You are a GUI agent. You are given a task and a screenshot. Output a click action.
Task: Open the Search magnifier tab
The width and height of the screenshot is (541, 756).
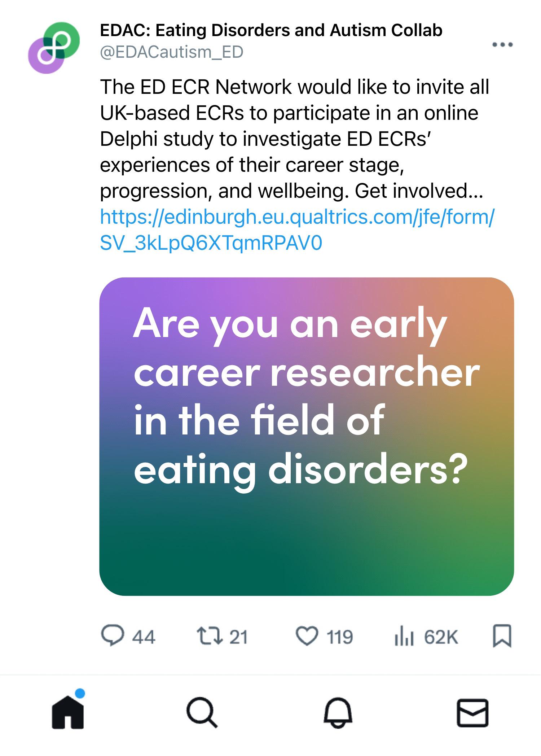pos(202,713)
